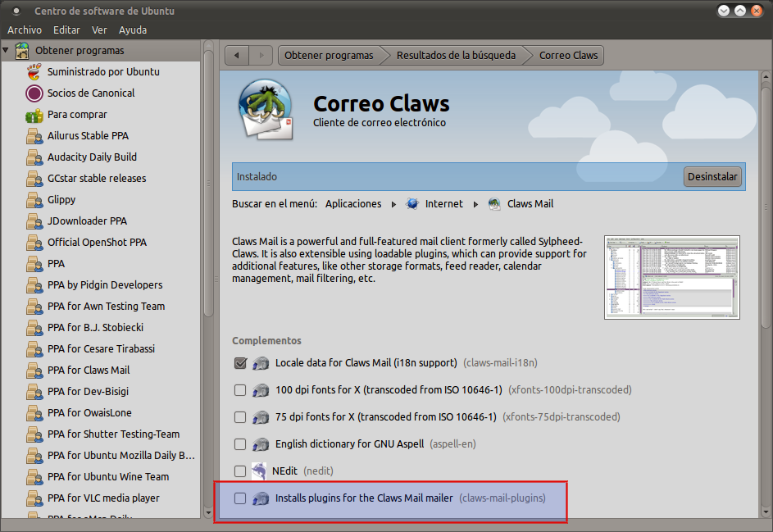The image size is (773, 532).
Task: Click Cliente de correo electrónico subtitle
Action: click(x=380, y=123)
